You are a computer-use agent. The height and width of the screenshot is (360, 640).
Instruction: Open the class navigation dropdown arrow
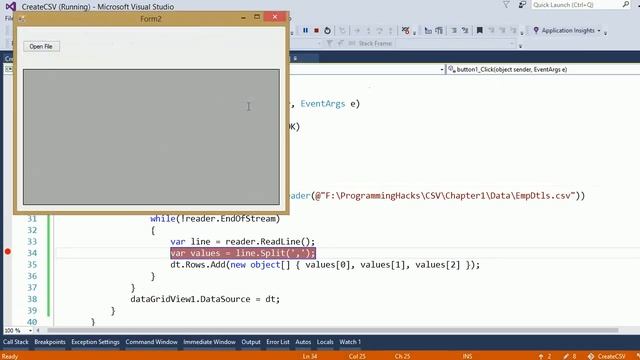pyautogui.click(x=442, y=70)
